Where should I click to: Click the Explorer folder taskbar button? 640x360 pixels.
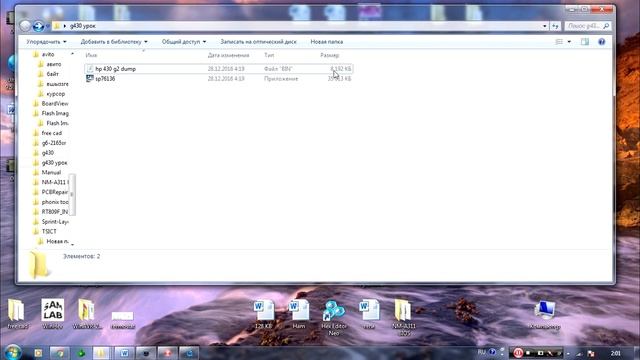[102, 353]
